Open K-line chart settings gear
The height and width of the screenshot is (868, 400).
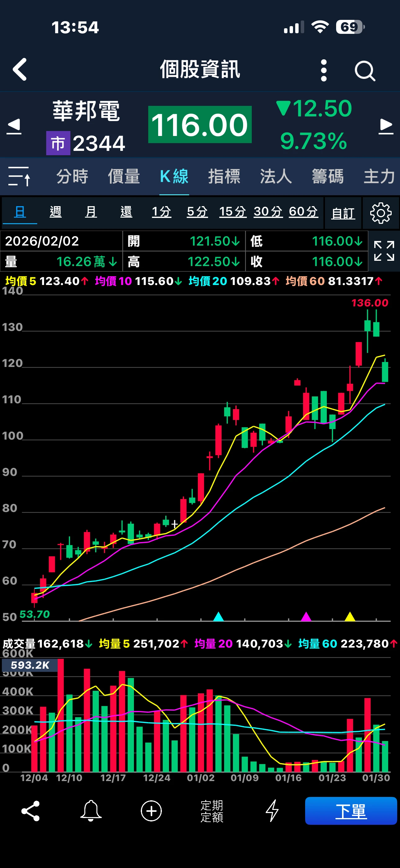(x=380, y=213)
